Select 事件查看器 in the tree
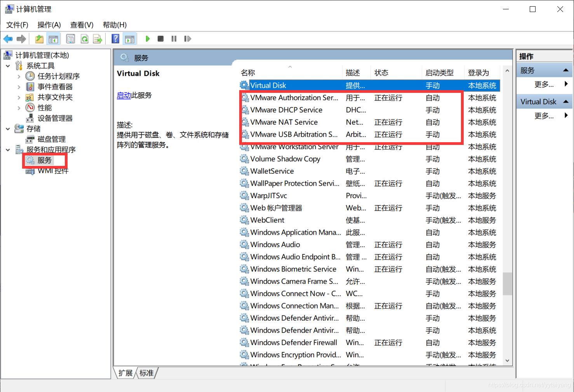Screen dimensions: 574x392 coord(55,87)
